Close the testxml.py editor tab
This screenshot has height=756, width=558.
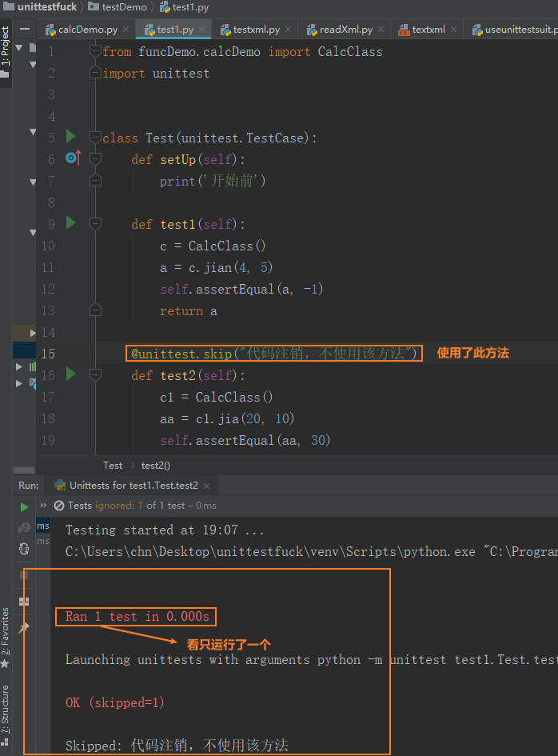[288, 30]
